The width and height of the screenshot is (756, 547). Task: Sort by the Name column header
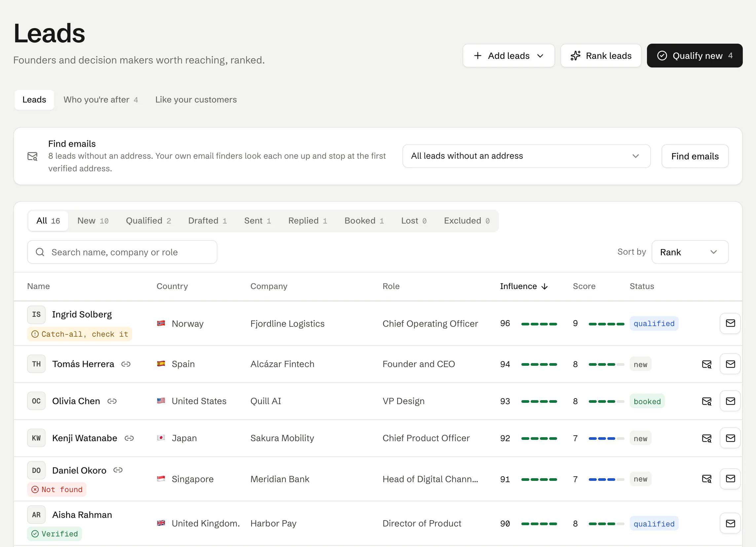[38, 286]
